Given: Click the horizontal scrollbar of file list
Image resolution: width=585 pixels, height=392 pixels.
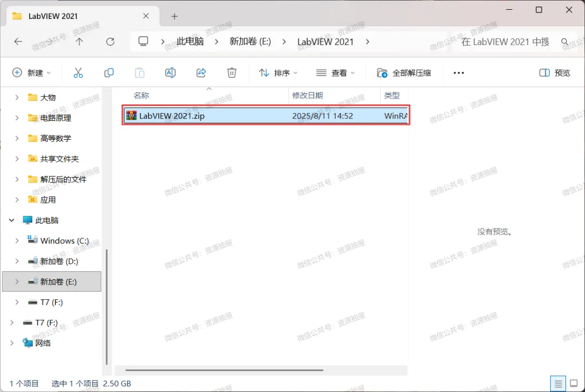Looking at the screenshot, I should pyautogui.click(x=224, y=370).
